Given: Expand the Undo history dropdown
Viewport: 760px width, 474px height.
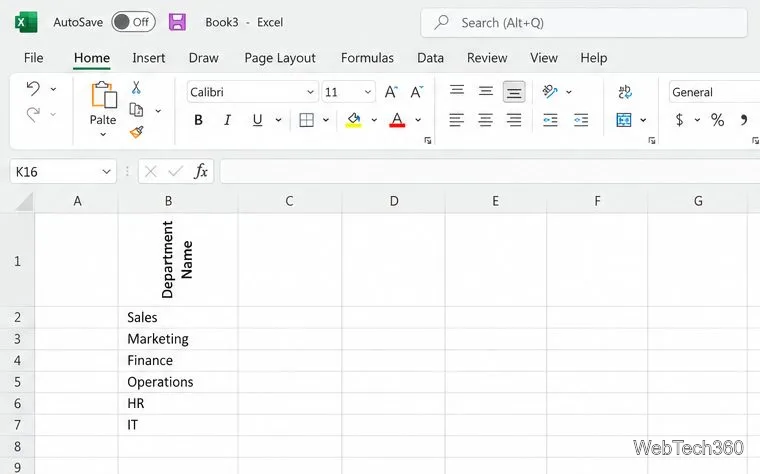Looking at the screenshot, I should [x=53, y=89].
